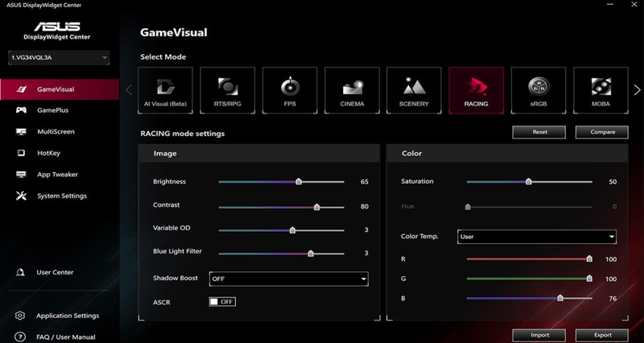
Task: Open the MultiScreen menu label
Action: click(x=56, y=132)
